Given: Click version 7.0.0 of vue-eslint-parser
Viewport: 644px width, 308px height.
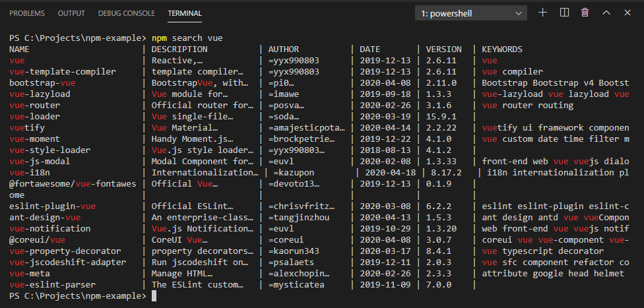Looking at the screenshot, I should pos(439,285).
